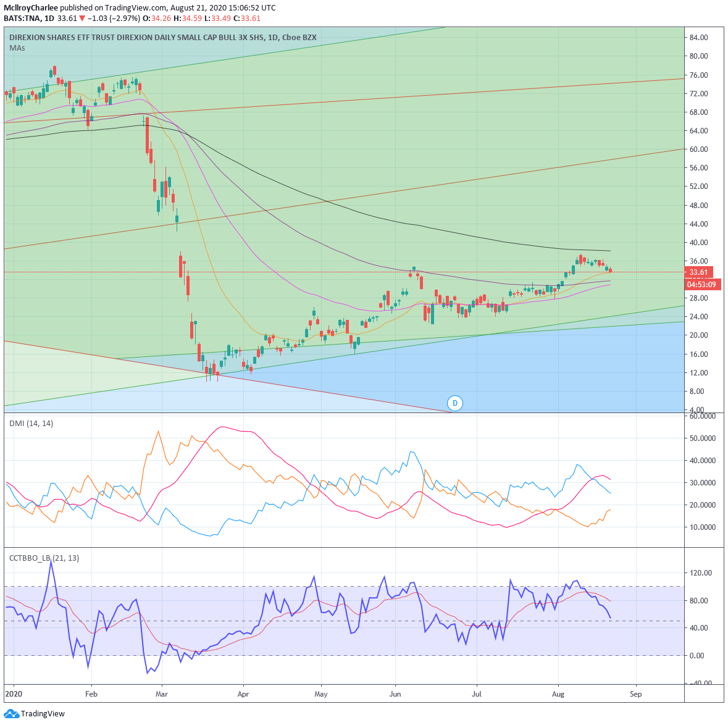This screenshot has width=728, height=725.
Task: Click the McIlroyCharlee author name
Action: coord(31,8)
